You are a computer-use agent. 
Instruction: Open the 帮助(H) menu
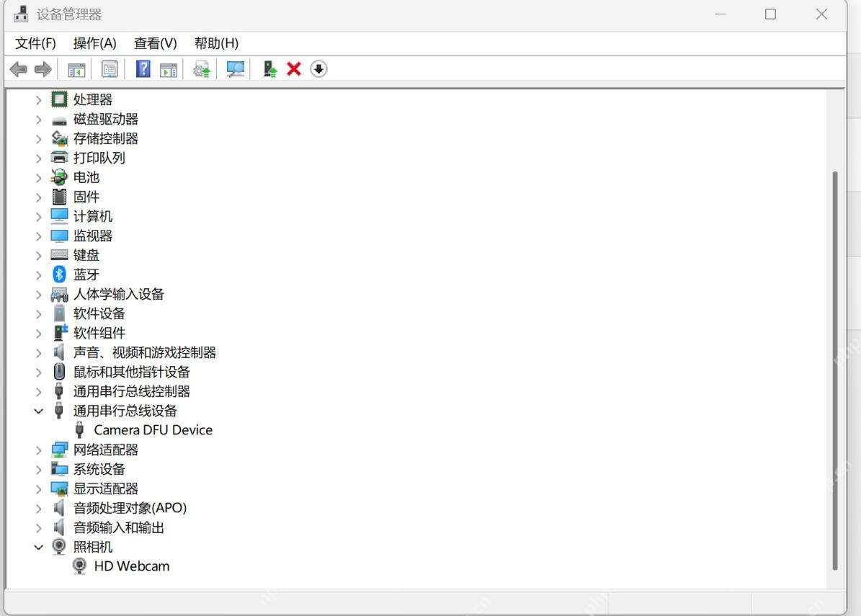click(216, 43)
